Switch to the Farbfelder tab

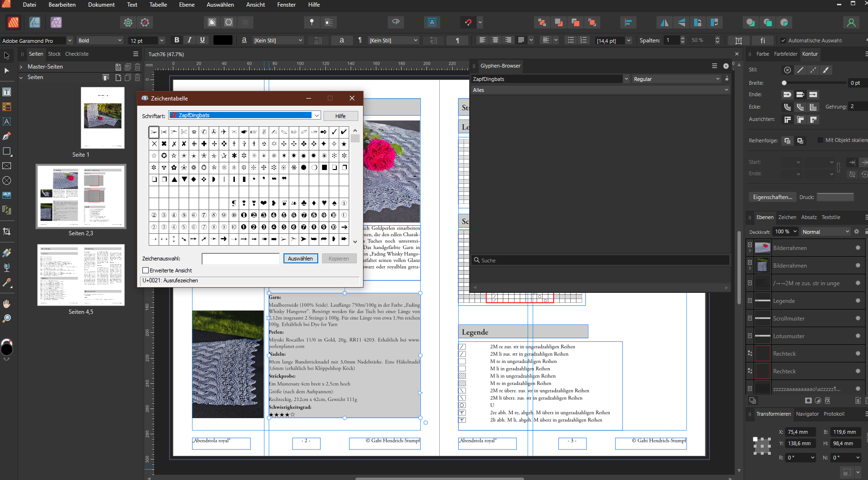click(x=786, y=54)
